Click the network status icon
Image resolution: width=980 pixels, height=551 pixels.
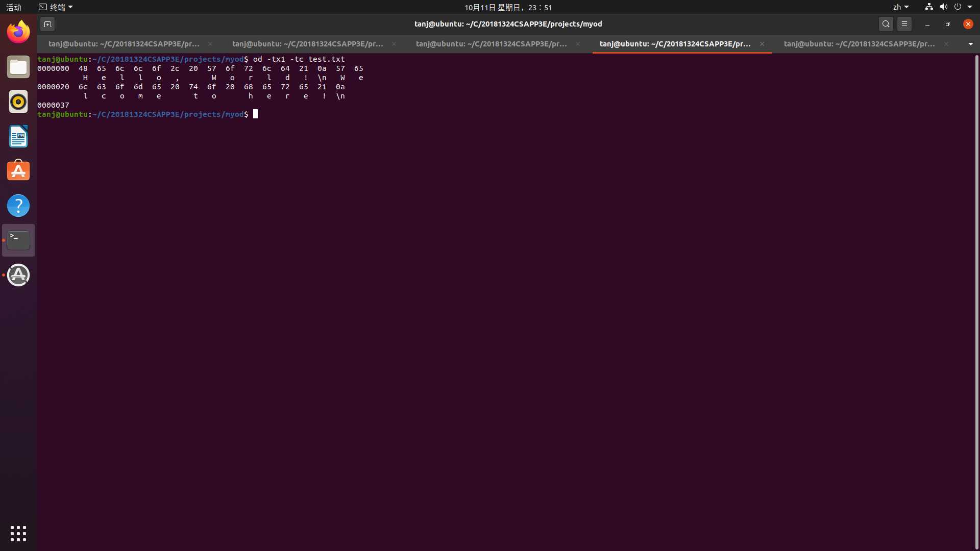[x=929, y=7]
